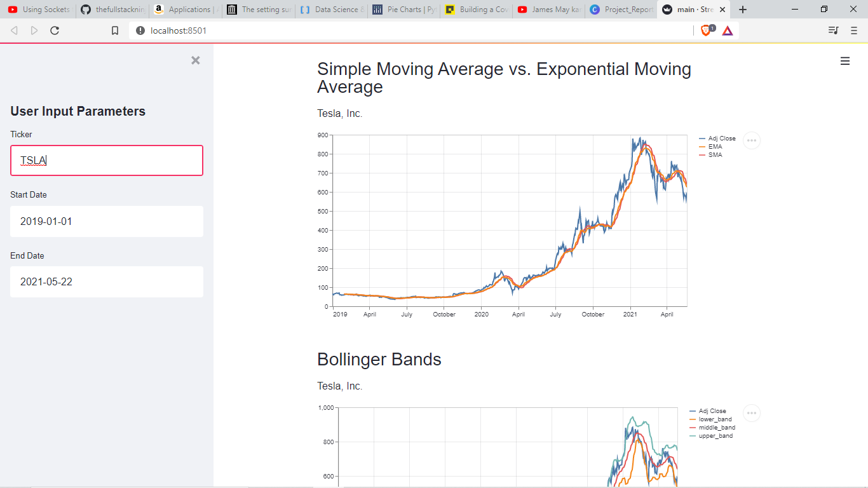This screenshot has height=488, width=868.
Task: Click 'User Input Parameters' sidebar heading
Action: [x=78, y=111]
